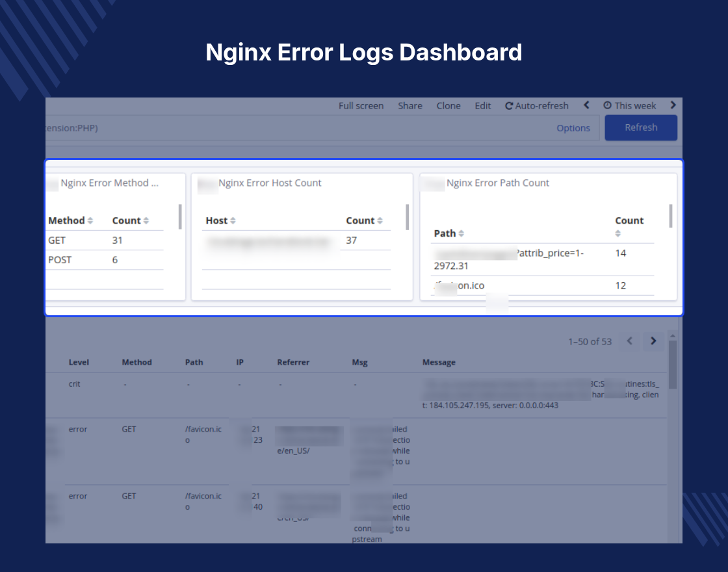Open the This week time picker
The height and width of the screenshot is (572, 728).
point(630,106)
